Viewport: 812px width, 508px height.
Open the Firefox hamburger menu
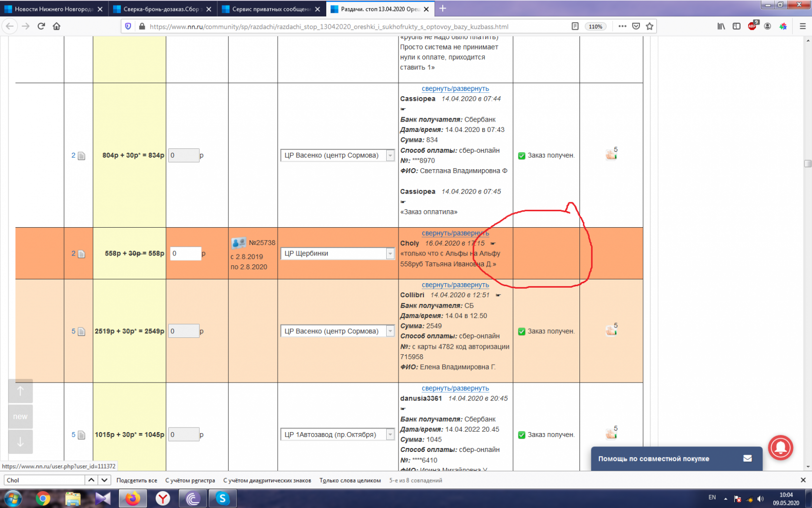point(803,26)
